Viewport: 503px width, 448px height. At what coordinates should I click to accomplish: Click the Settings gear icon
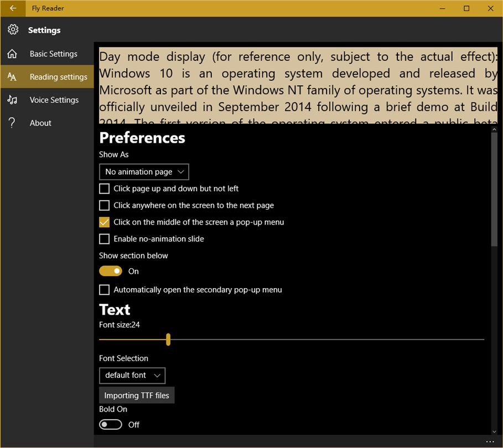pos(13,29)
